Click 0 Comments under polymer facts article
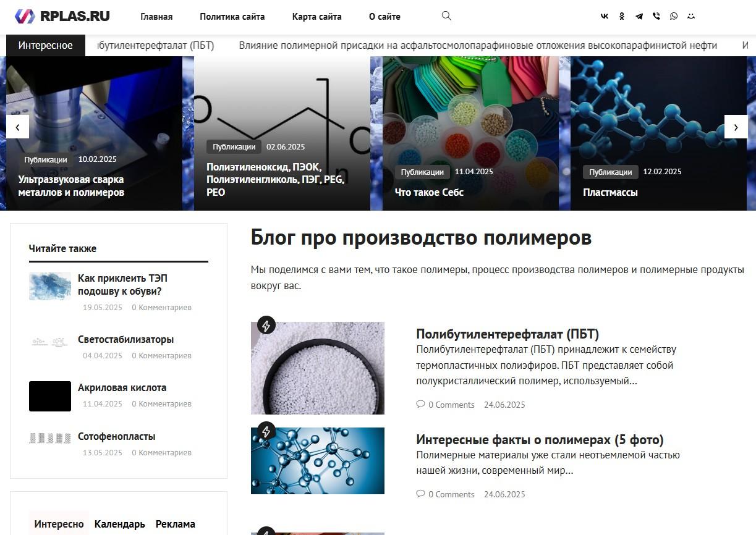Screen dimensions: 756x535 point(451,494)
